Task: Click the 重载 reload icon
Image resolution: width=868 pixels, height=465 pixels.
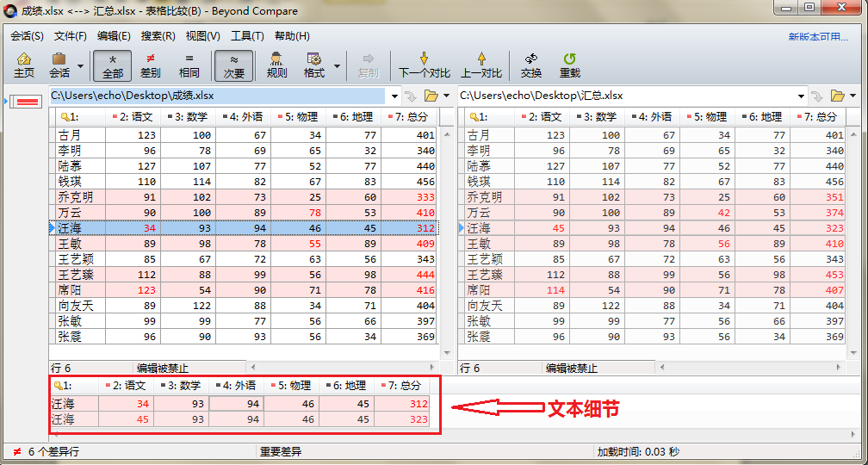Action: (569, 65)
